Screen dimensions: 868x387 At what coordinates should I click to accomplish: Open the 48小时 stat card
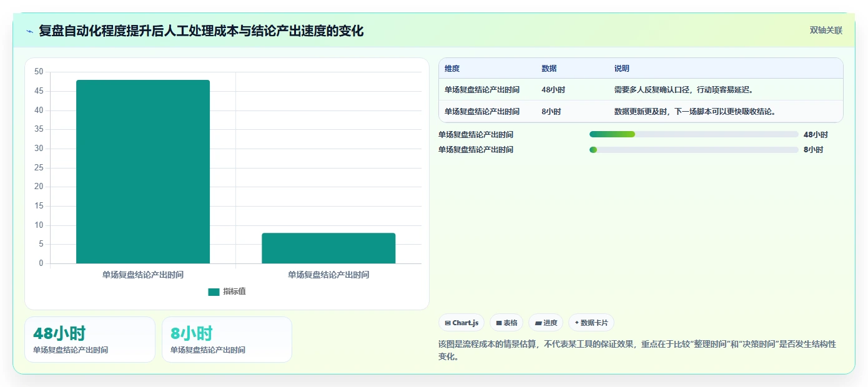point(90,340)
